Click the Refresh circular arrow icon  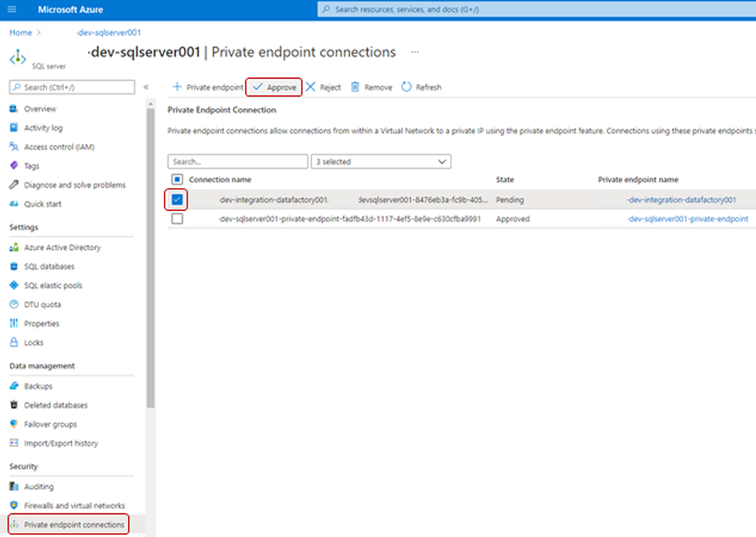[406, 87]
